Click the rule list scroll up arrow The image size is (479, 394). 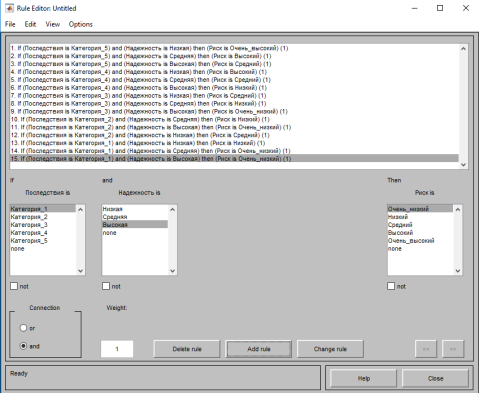click(463, 49)
